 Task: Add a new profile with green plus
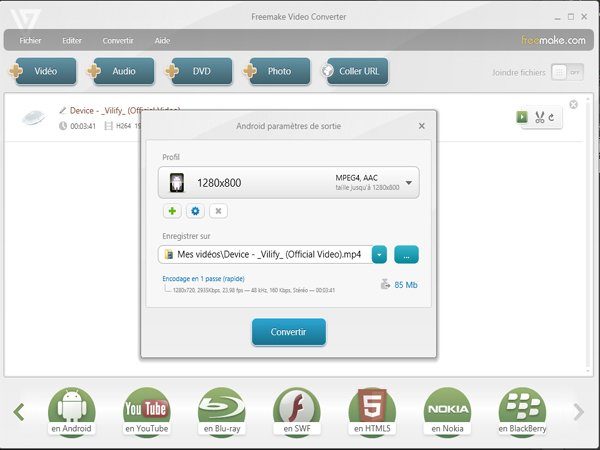(x=172, y=211)
